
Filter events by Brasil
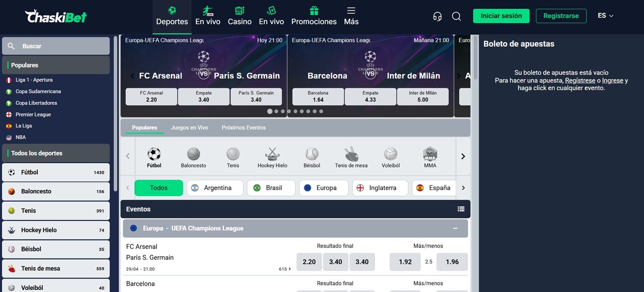[272, 188]
